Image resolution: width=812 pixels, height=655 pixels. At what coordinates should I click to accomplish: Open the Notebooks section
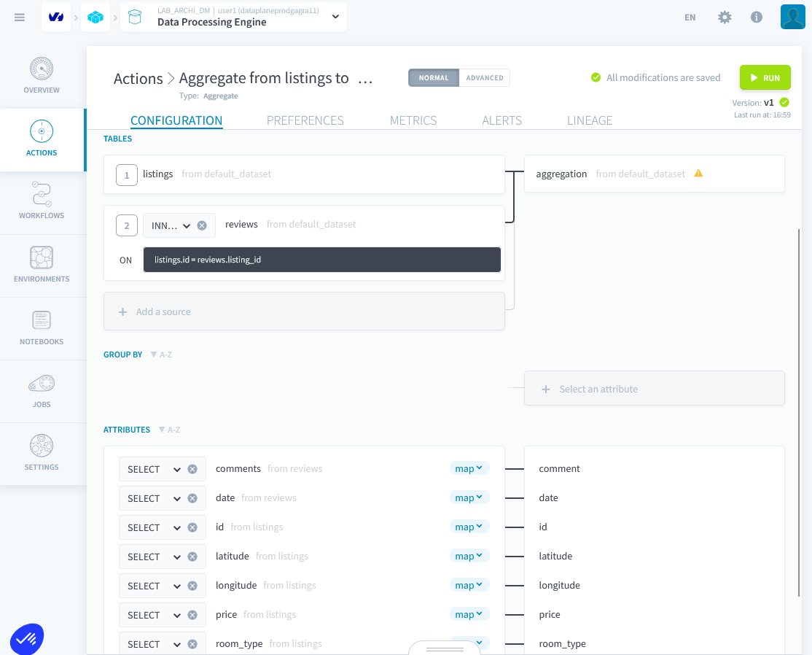[42, 328]
